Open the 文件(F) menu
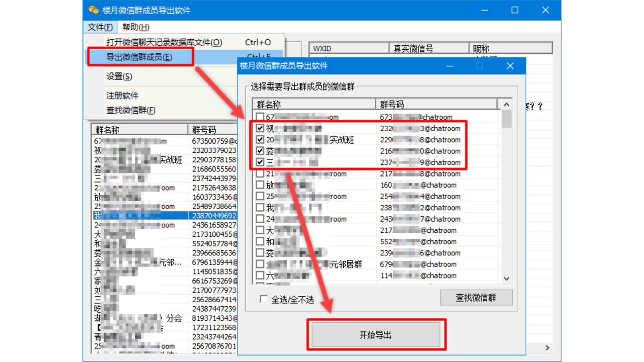The image size is (644, 362). pyautogui.click(x=99, y=27)
